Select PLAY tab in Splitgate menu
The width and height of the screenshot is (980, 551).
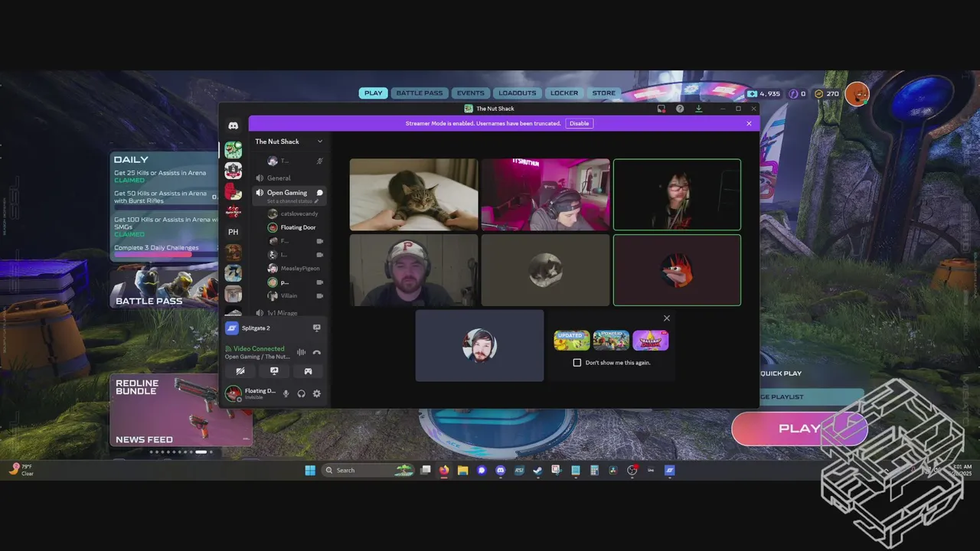(x=373, y=93)
